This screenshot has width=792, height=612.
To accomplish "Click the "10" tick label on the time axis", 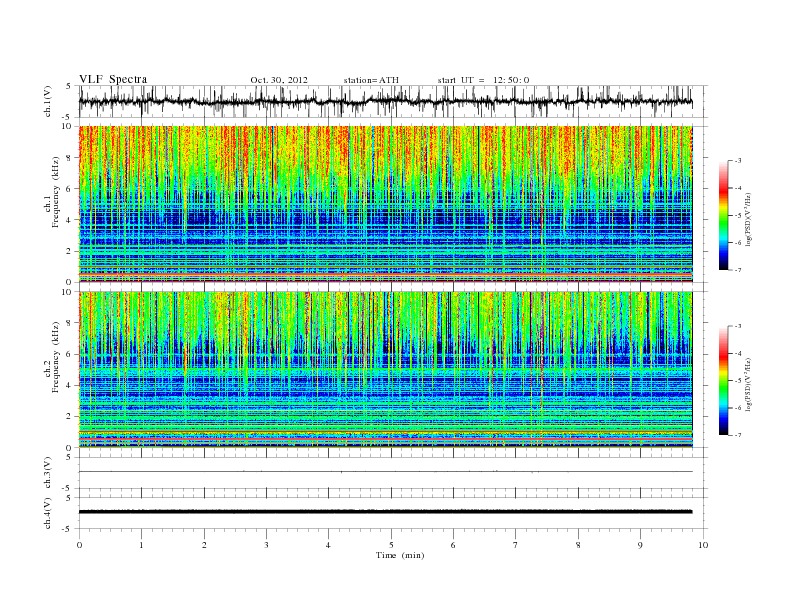I will pos(703,545).
